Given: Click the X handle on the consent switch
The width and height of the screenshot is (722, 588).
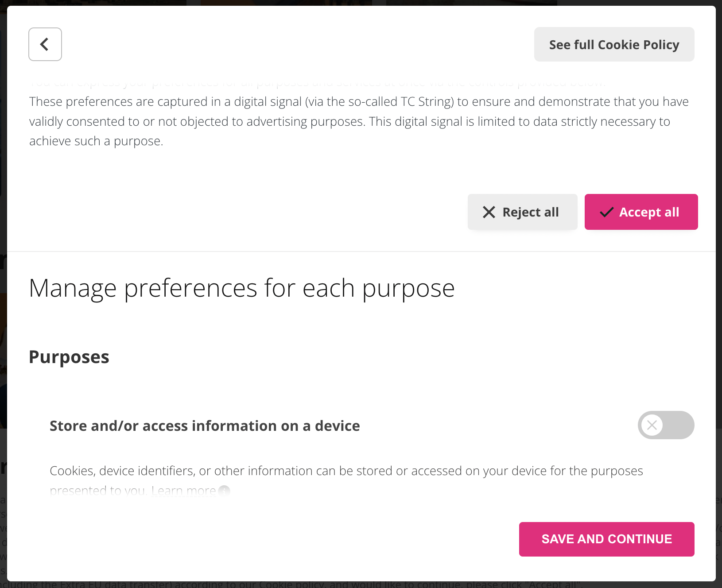Looking at the screenshot, I should point(652,425).
